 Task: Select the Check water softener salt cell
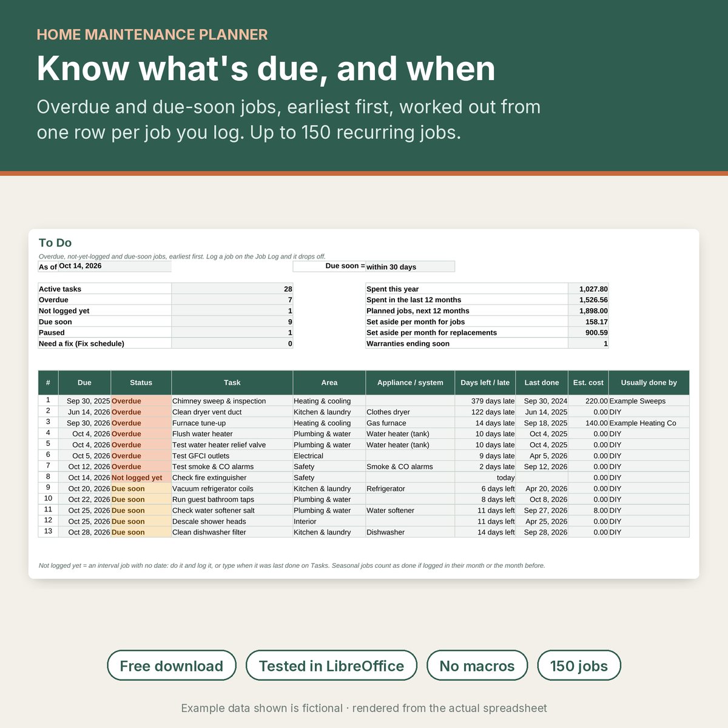click(x=232, y=510)
